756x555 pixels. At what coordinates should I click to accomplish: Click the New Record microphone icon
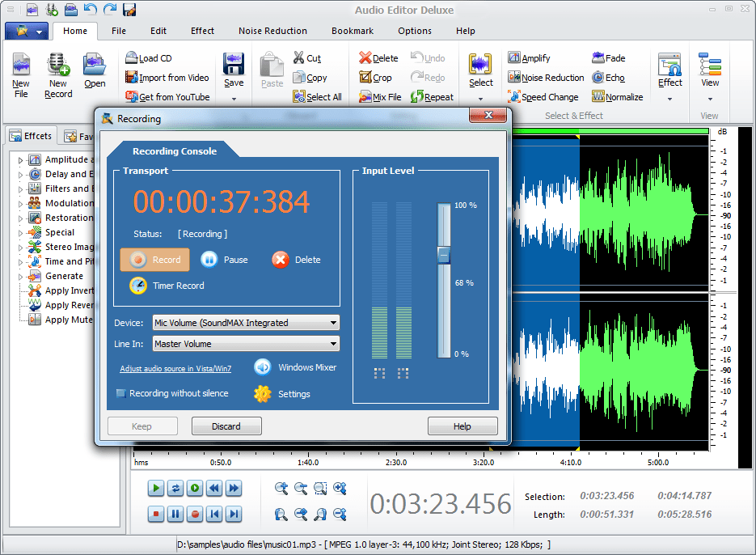pyautogui.click(x=57, y=65)
